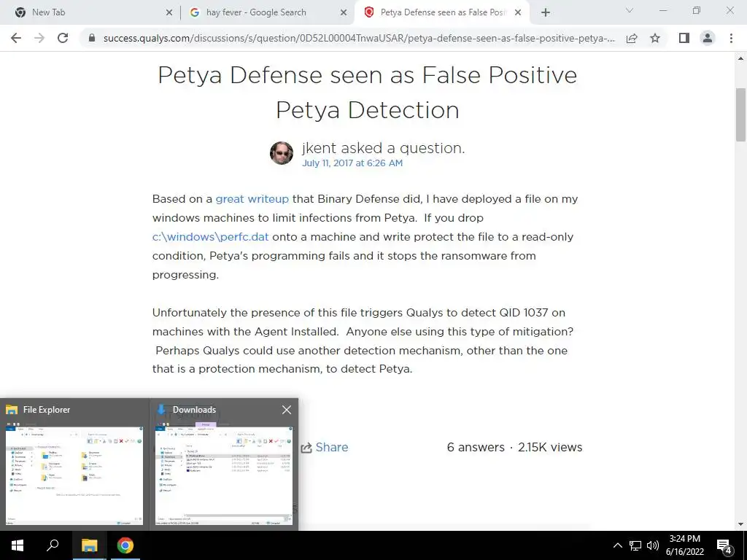The height and width of the screenshot is (560, 747).
Task: Select the Downloads window preview
Action: point(224,464)
